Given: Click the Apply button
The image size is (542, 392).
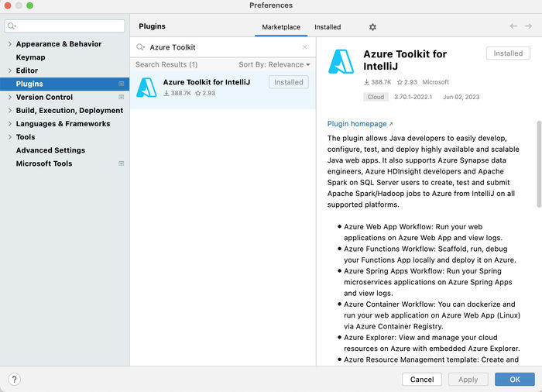Looking at the screenshot, I should [x=468, y=379].
